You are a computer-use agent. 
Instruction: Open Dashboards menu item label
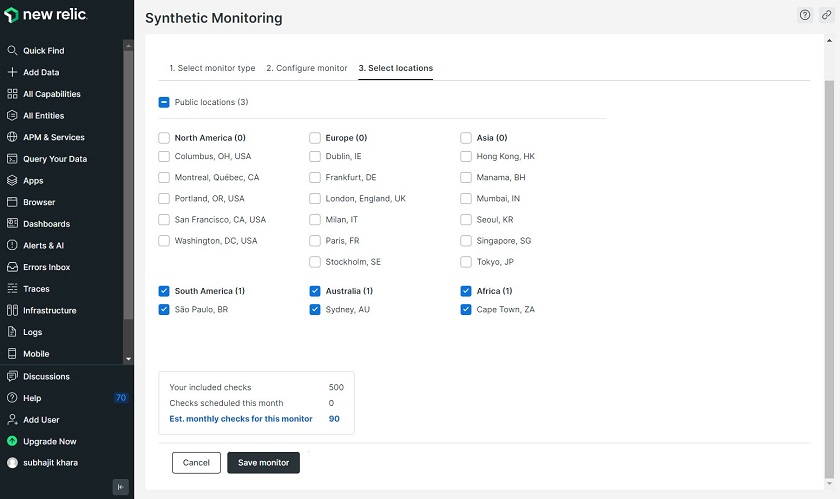point(47,224)
